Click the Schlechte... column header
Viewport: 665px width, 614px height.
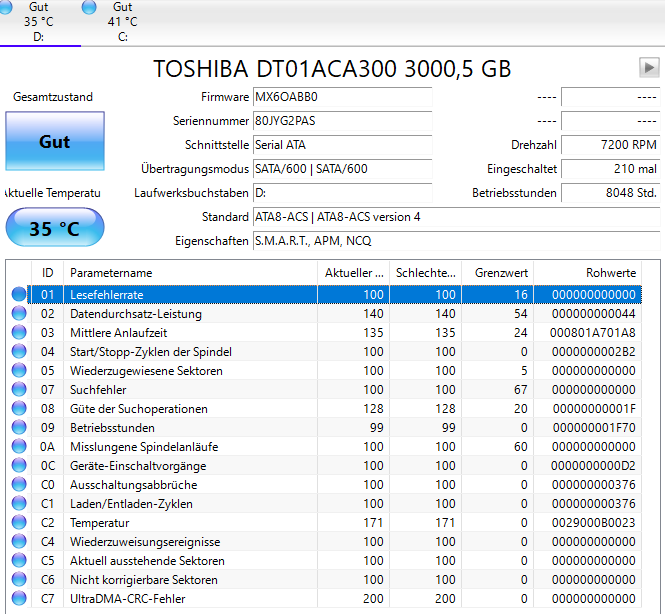(x=425, y=273)
